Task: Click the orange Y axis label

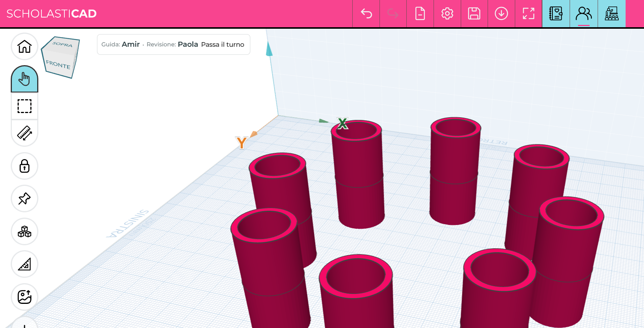Action: pyautogui.click(x=242, y=143)
